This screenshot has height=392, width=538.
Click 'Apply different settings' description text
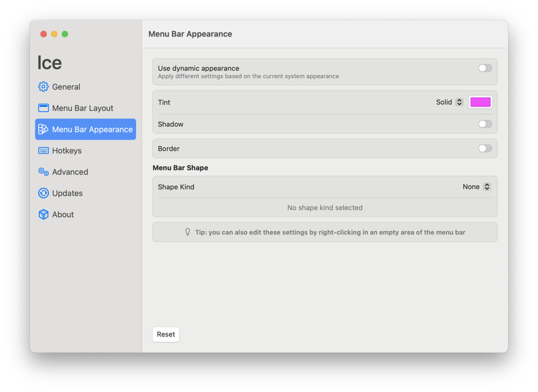coord(248,76)
